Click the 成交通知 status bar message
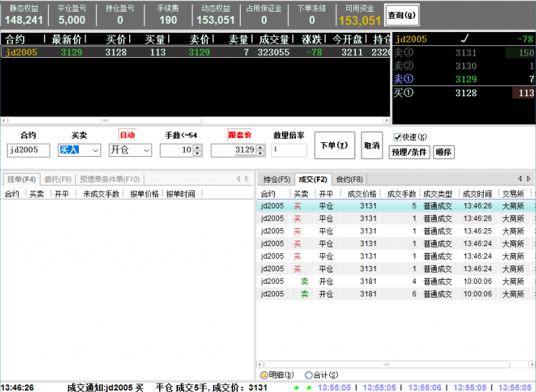The image size is (536, 392). (x=167, y=388)
